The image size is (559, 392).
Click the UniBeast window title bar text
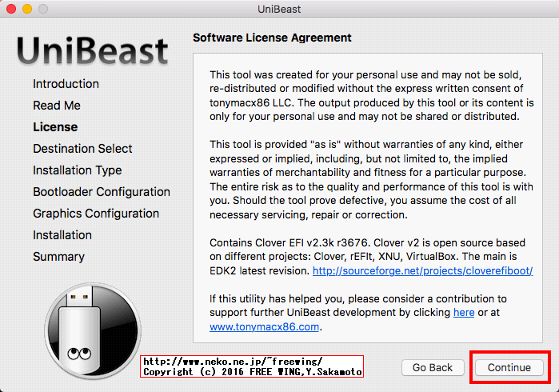(x=279, y=9)
